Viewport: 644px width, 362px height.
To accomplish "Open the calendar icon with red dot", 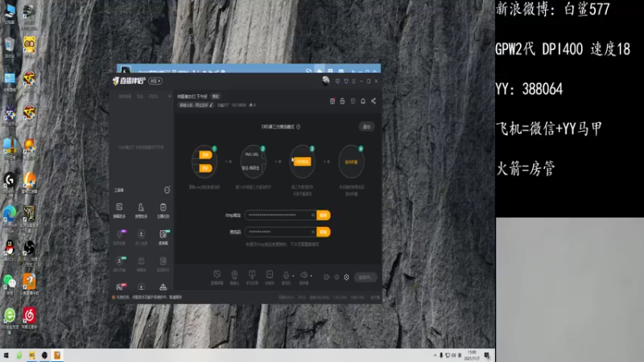I will (x=332, y=101).
